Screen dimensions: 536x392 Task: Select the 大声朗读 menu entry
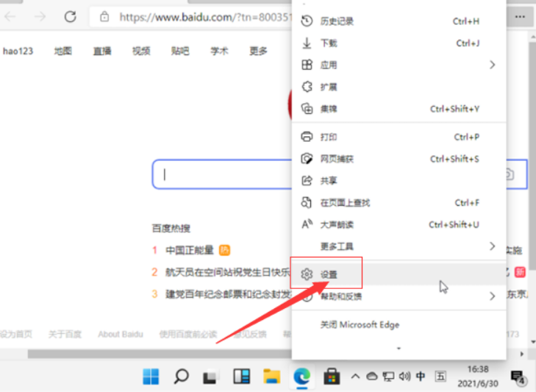[x=399, y=224]
